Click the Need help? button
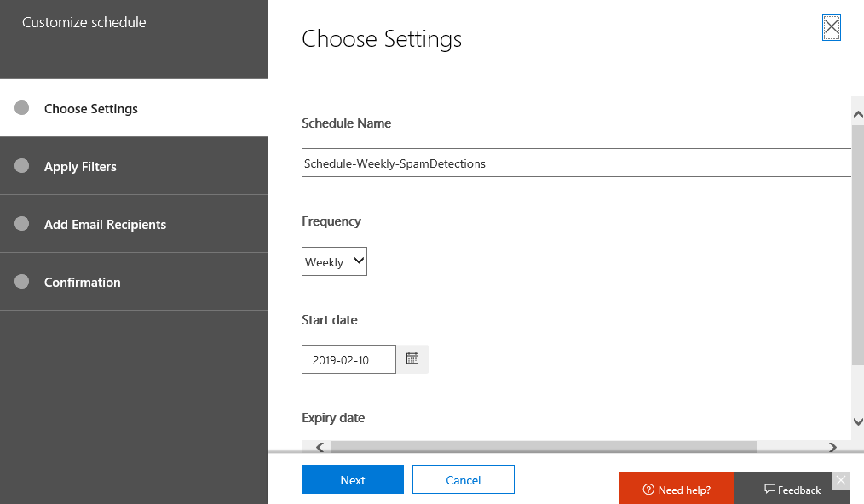The image size is (864, 504). tap(677, 490)
